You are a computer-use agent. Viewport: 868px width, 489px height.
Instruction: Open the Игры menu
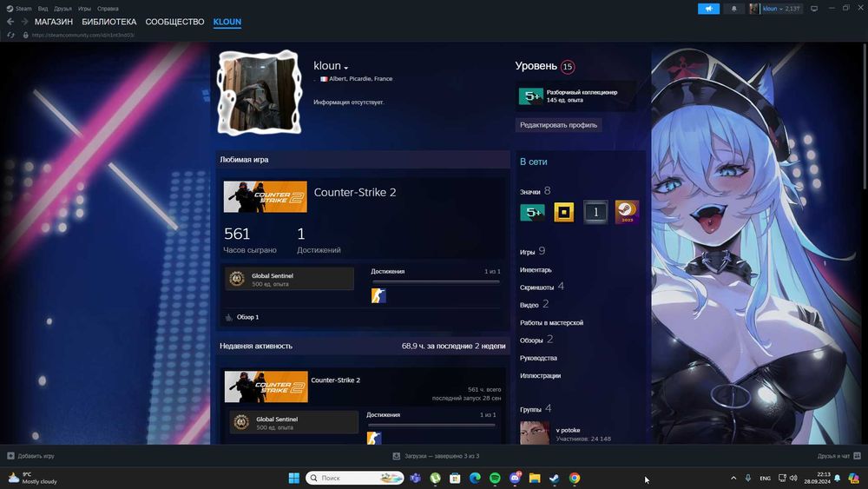click(84, 9)
